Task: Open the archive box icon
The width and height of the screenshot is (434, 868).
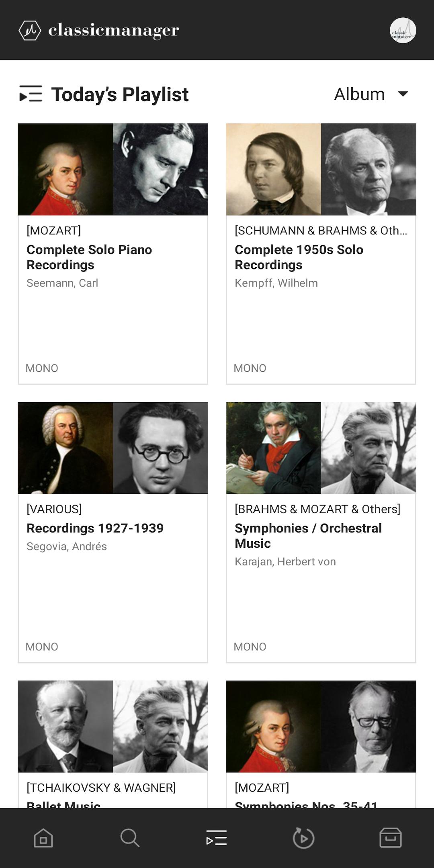Action: pyautogui.click(x=390, y=838)
